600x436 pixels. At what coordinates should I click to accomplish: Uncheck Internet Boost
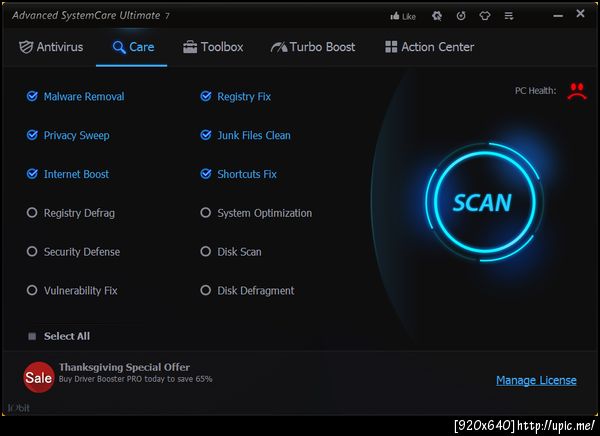[x=32, y=174]
